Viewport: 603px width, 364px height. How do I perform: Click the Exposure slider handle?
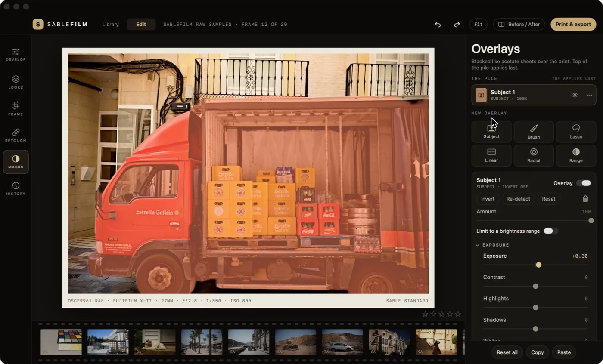(x=538, y=265)
